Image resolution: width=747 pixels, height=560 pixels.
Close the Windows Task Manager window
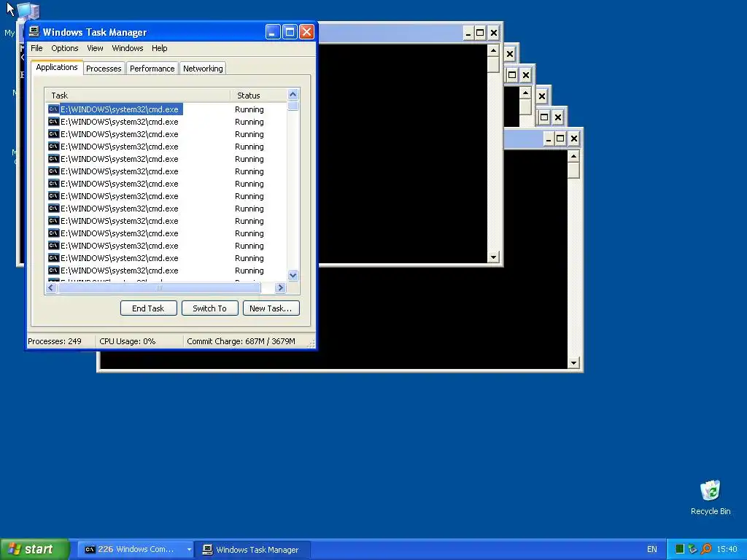point(306,32)
